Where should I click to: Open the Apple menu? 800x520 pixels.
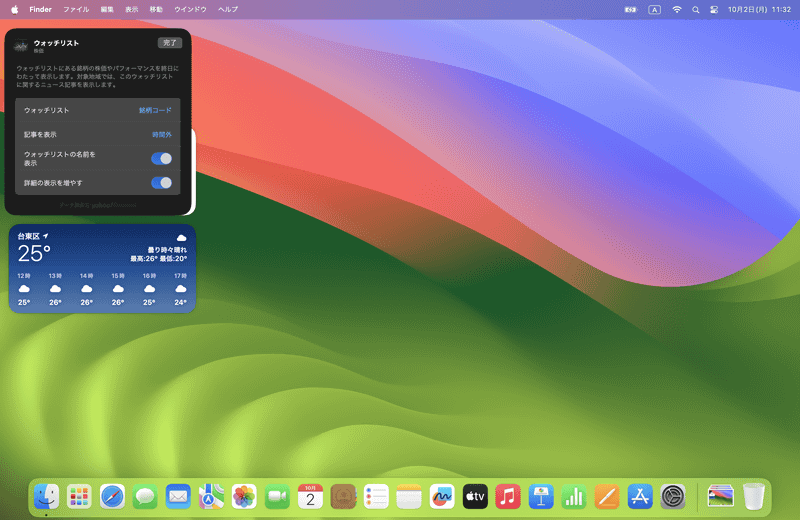pyautogui.click(x=14, y=9)
